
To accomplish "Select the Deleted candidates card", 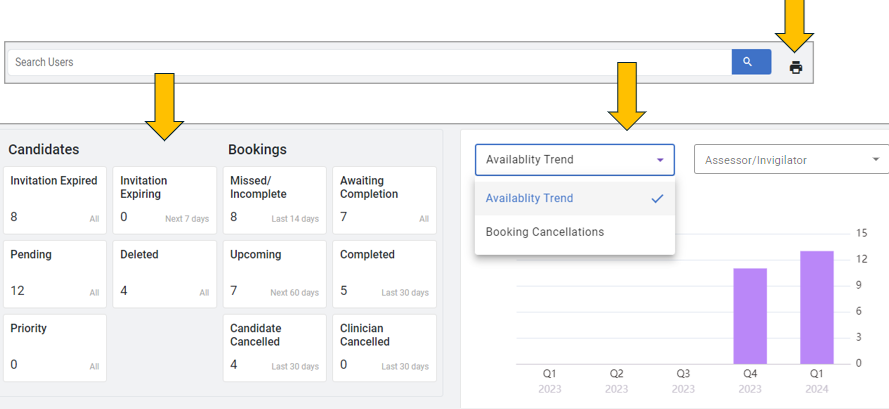I will coord(165,273).
